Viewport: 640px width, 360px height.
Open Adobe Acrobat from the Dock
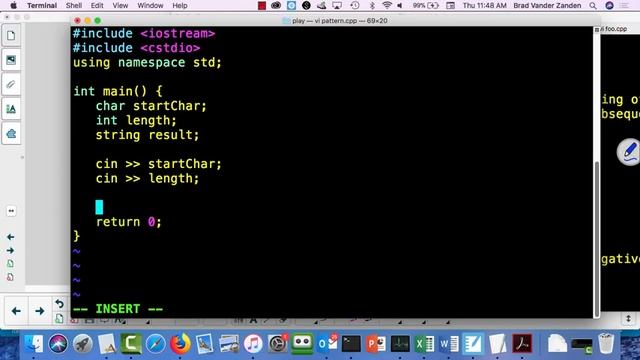[x=522, y=344]
